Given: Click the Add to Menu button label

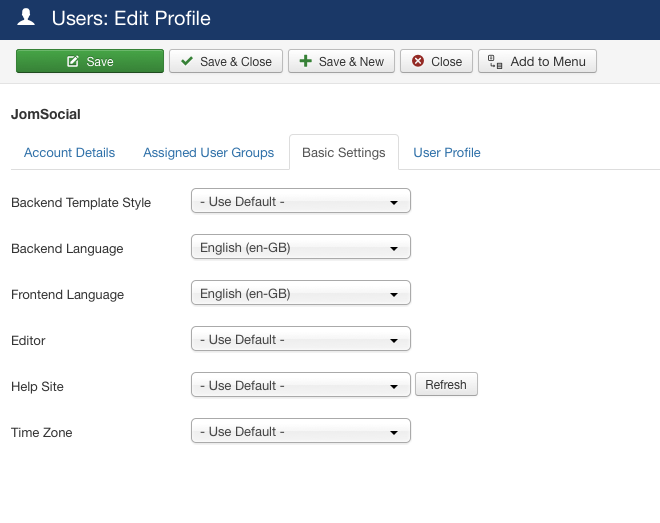Looking at the screenshot, I should (x=548, y=62).
